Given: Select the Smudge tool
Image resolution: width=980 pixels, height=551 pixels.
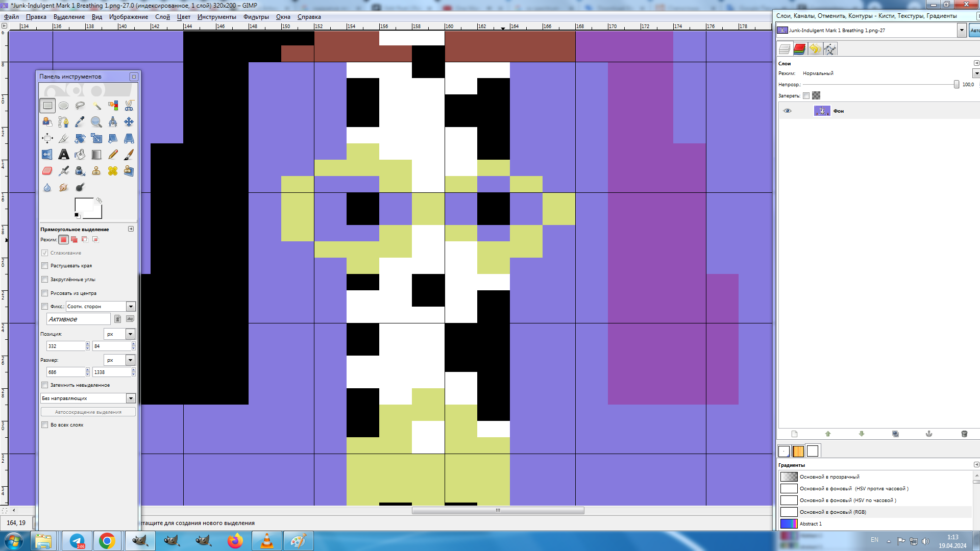Looking at the screenshot, I should pyautogui.click(x=64, y=187).
